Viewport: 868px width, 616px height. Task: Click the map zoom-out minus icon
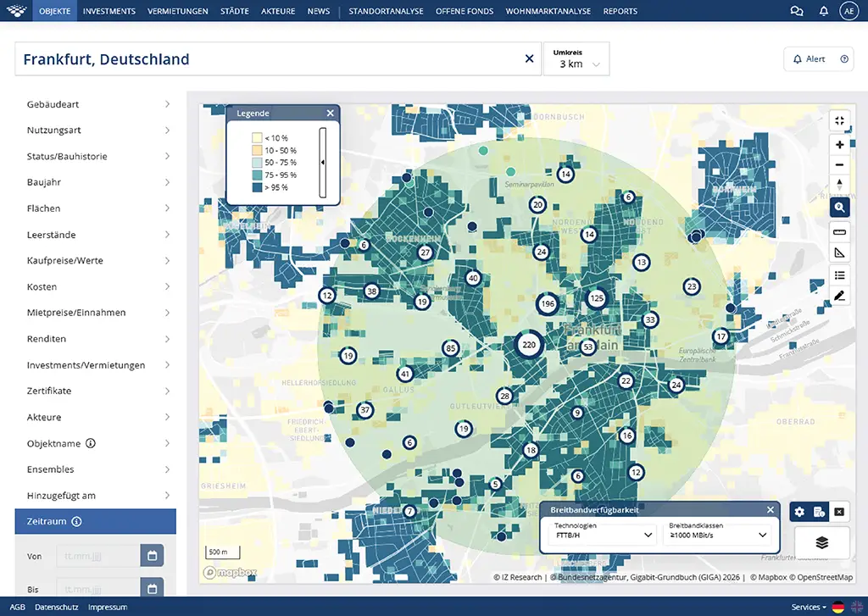pyautogui.click(x=839, y=165)
